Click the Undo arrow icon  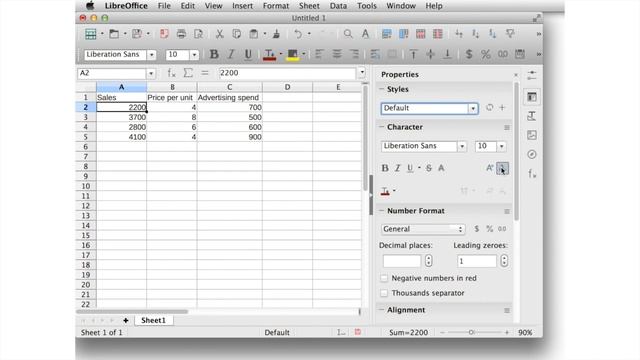tap(298, 34)
